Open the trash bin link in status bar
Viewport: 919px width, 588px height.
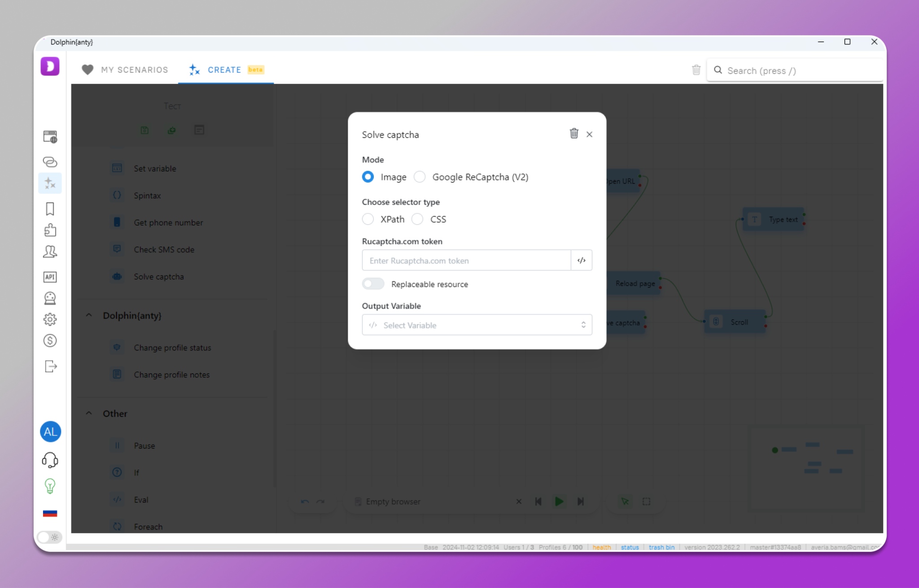click(x=661, y=547)
